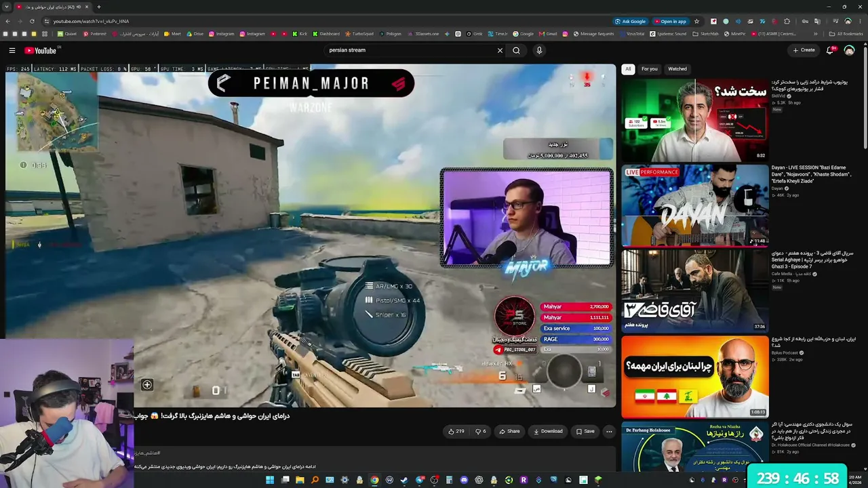Like the video with 219 likes
Image resolution: width=868 pixels, height=488 pixels.
click(x=456, y=431)
